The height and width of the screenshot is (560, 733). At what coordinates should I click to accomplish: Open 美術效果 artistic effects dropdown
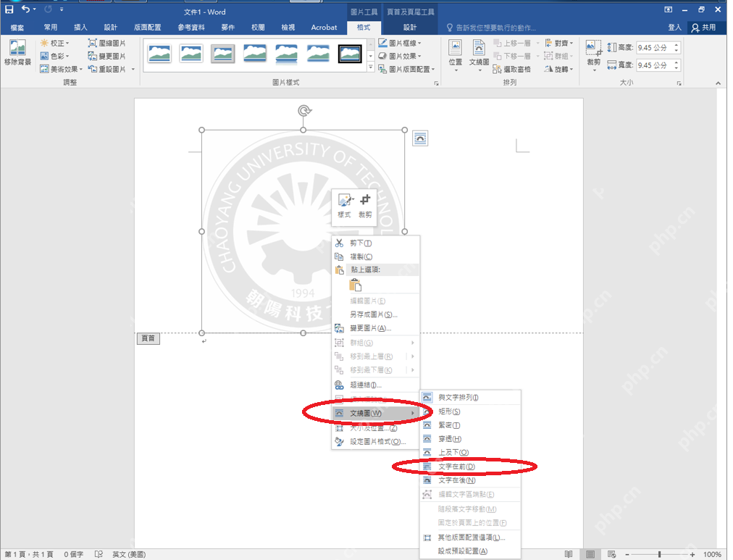pyautogui.click(x=62, y=69)
